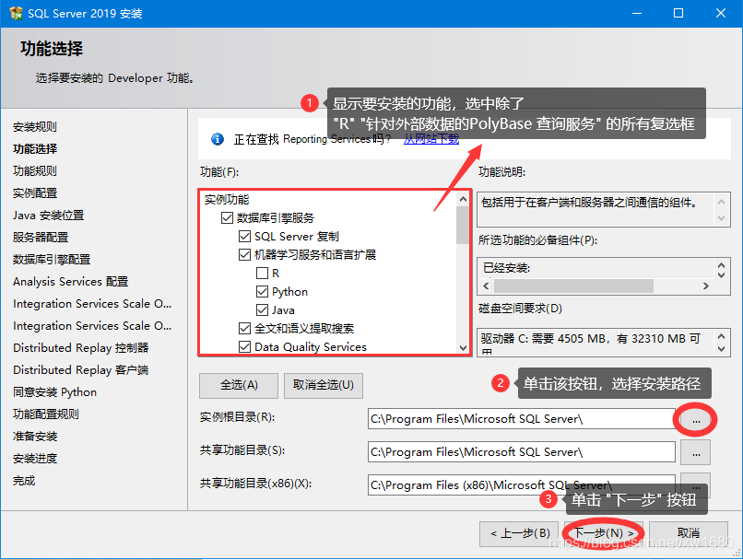
Task: Select the Distributed Replay 控制器 step
Action: click(x=81, y=348)
